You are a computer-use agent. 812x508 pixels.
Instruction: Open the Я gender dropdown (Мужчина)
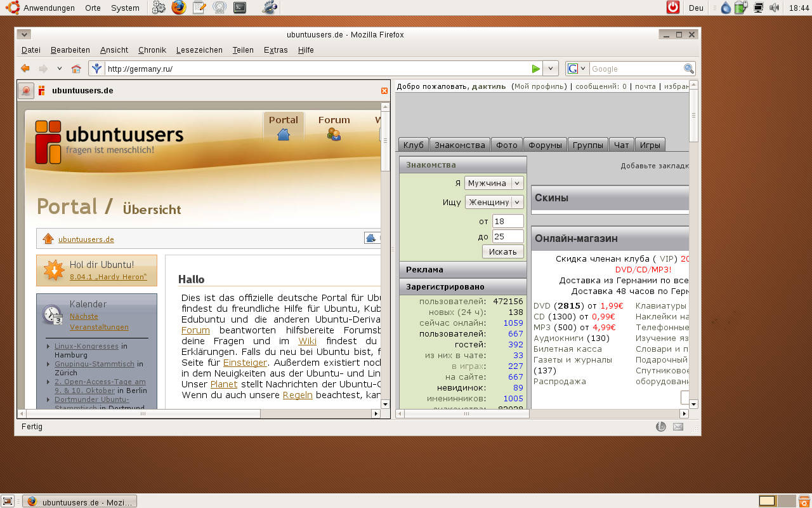(x=494, y=183)
